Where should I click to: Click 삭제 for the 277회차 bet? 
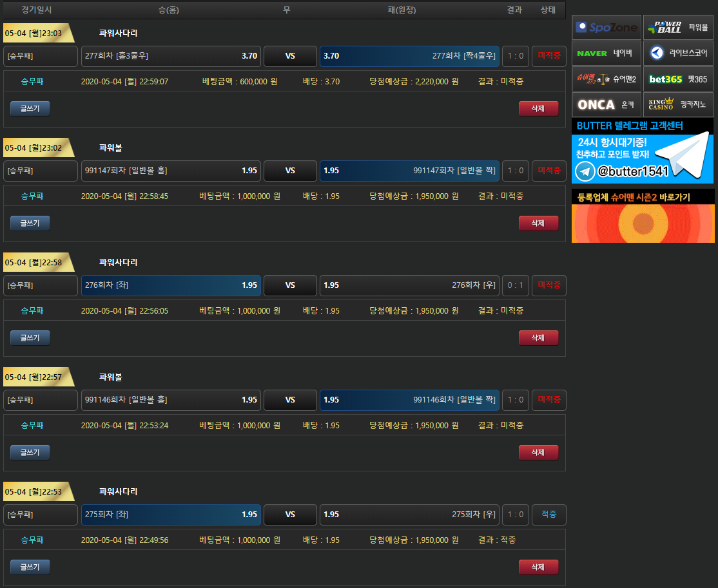click(538, 109)
